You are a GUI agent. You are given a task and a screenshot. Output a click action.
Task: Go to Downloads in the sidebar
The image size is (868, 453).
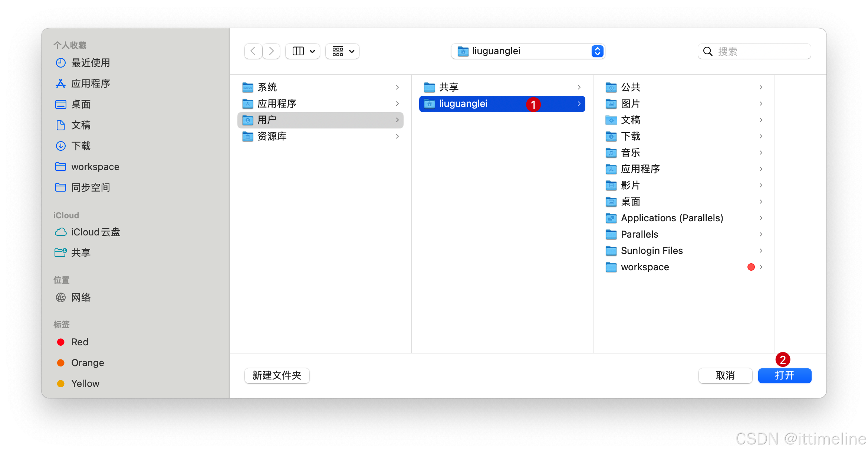[81, 146]
